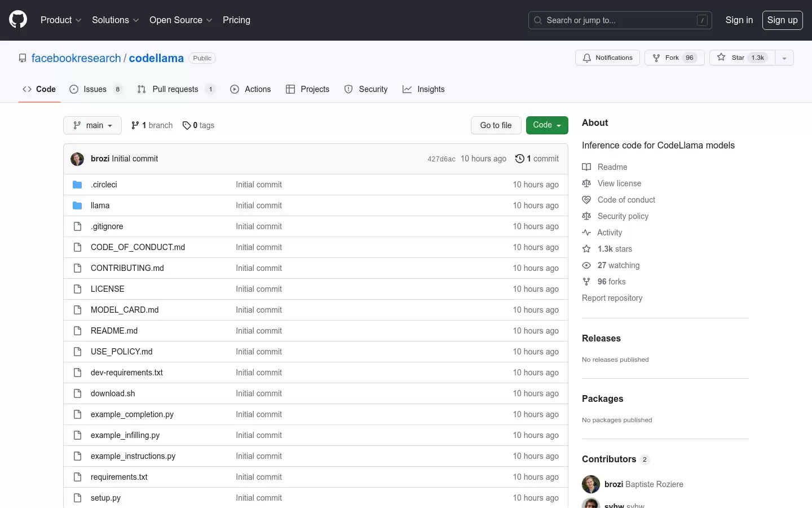The height and width of the screenshot is (508, 812).
Task: Click brozi's avatar in commit row
Action: coord(77,159)
